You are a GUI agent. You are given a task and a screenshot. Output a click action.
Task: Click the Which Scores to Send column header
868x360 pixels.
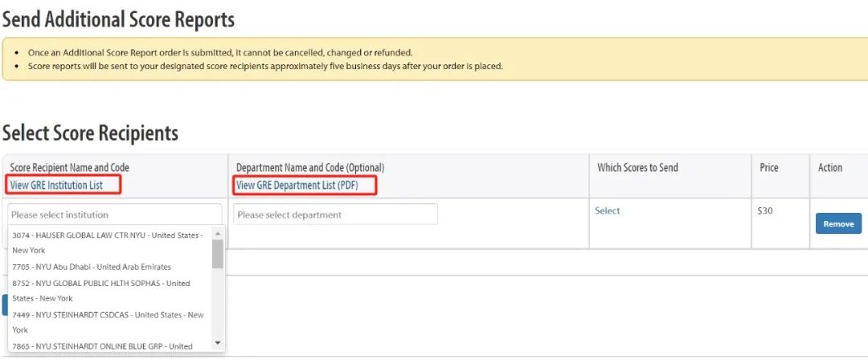point(637,167)
